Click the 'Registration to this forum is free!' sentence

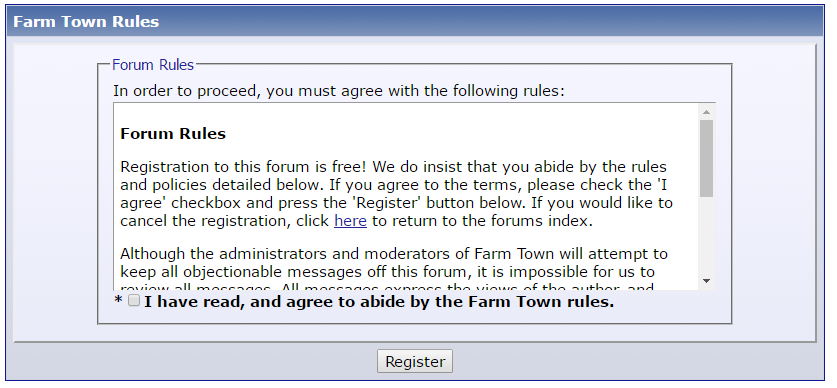[x=243, y=167]
